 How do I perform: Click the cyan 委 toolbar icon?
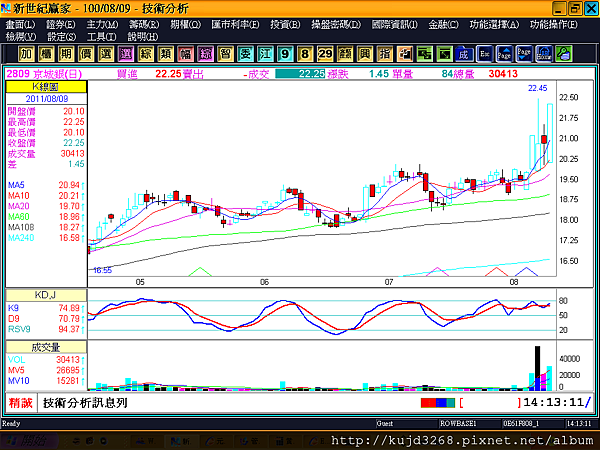(x=245, y=54)
